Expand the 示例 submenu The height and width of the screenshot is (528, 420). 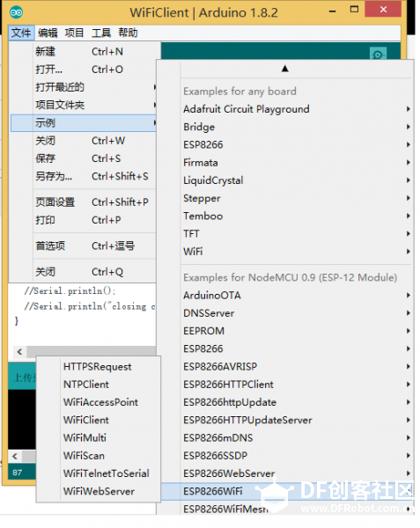pos(84,123)
